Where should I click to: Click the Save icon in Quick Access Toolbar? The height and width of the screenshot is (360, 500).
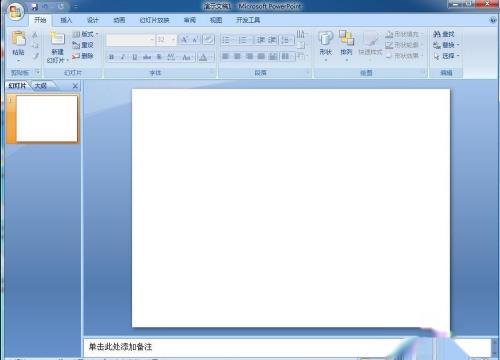point(34,7)
